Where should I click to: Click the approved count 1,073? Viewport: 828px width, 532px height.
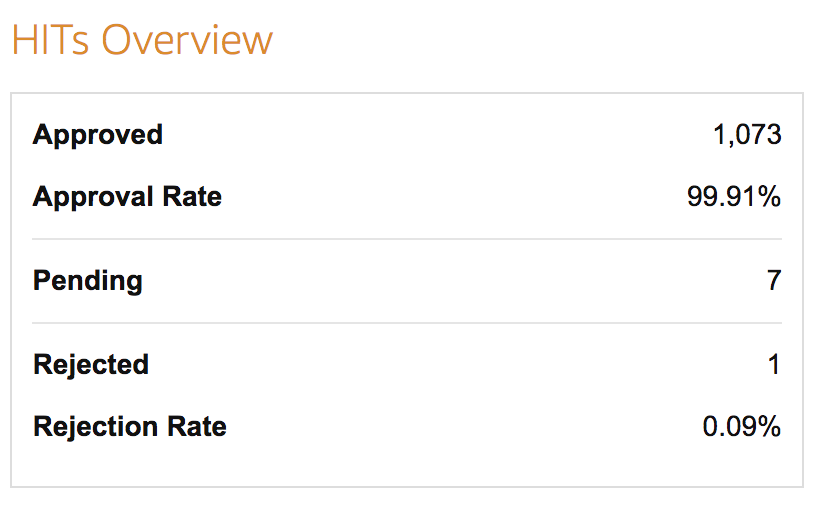747,135
